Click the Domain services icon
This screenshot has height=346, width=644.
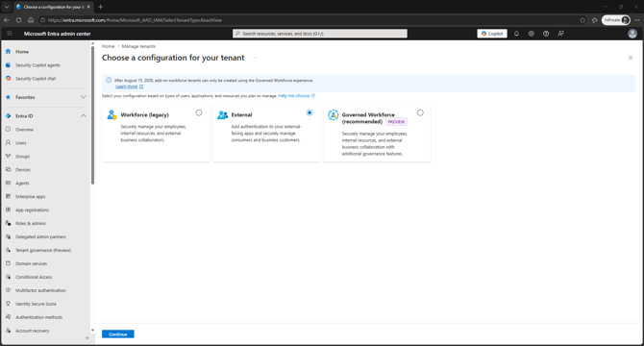[x=8, y=263]
